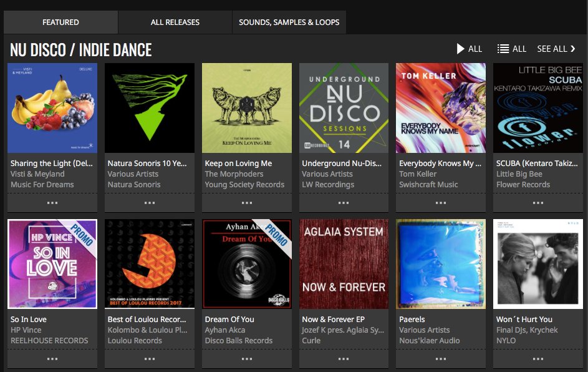Open Nous'klaer Audio label page
588x372 pixels.
pyautogui.click(x=430, y=340)
